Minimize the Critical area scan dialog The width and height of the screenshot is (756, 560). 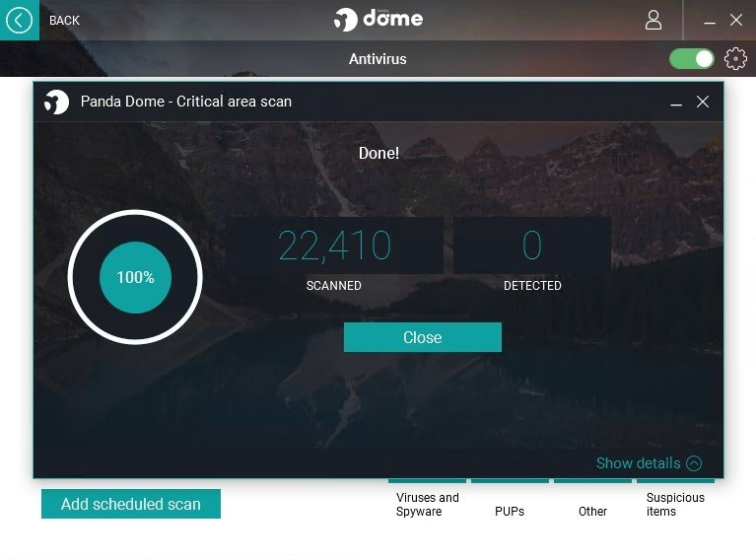pos(676,103)
